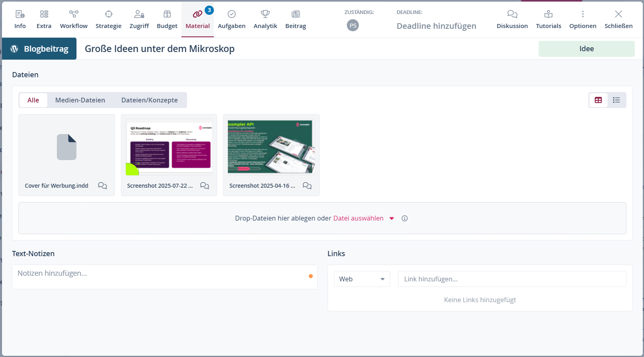
Task: Switch files to grid view
Action: 598,100
